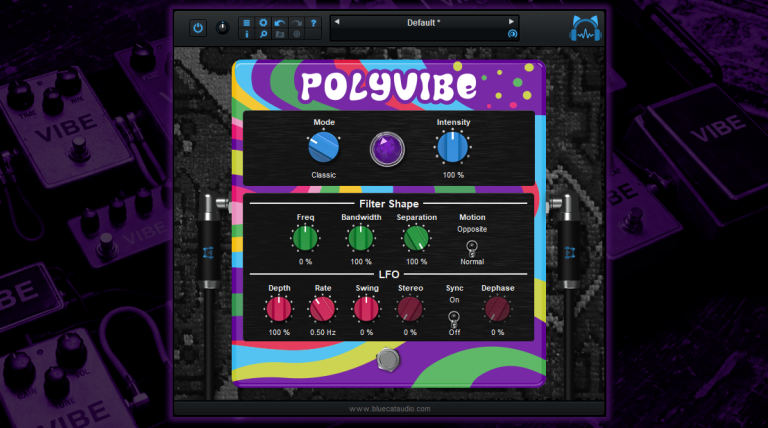Click the dark red Dephase knob
768x428 pixels.
tap(497, 309)
